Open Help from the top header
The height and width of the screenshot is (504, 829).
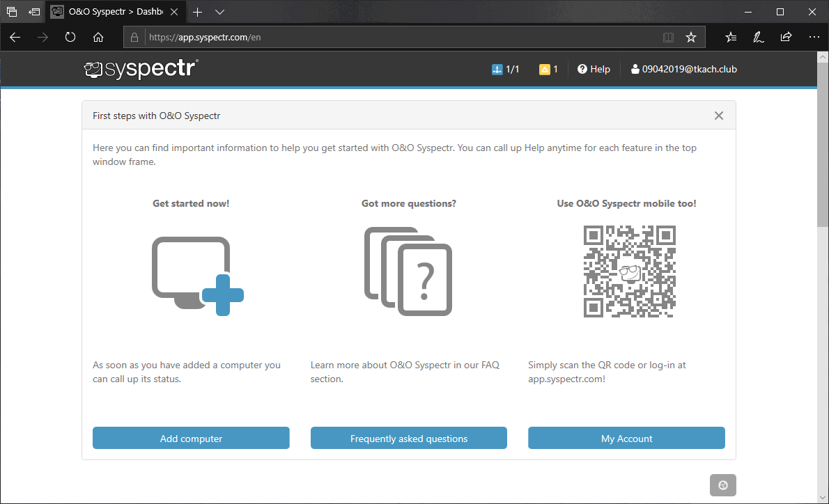point(594,69)
